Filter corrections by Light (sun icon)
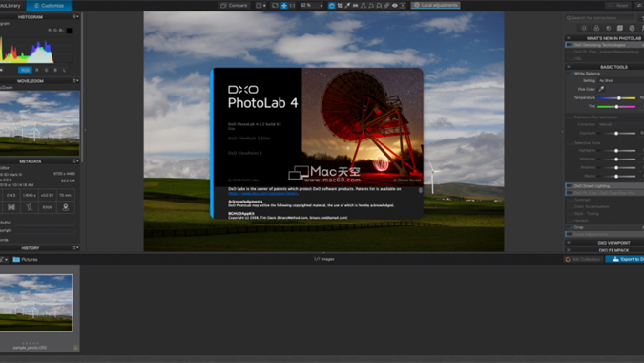Image resolution: width=644 pixels, height=363 pixels. (584, 28)
